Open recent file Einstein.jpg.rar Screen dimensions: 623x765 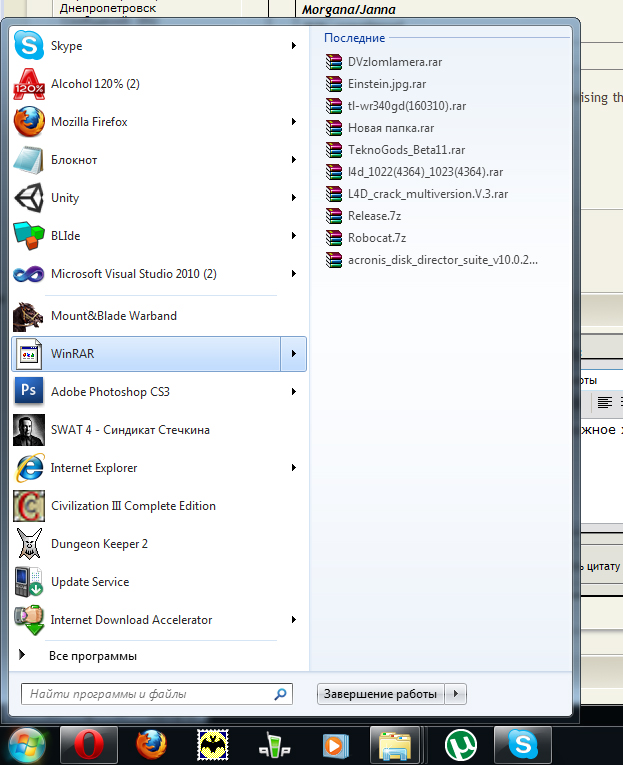[386, 84]
